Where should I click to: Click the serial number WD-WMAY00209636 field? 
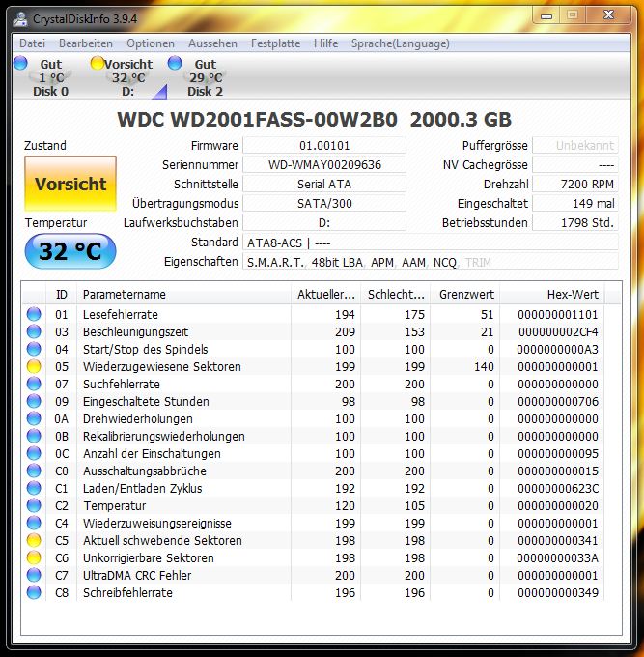[x=324, y=164]
